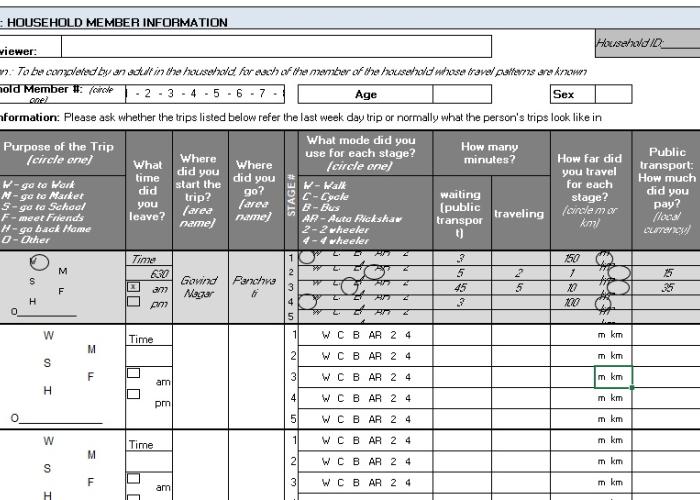Click the member number row 1-2-3-4-5-6-7
The image size is (700, 500).
(205, 94)
